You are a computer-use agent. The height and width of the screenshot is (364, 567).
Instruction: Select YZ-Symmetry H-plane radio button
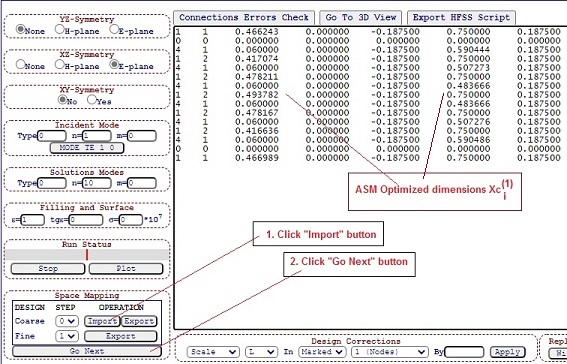[60, 29]
